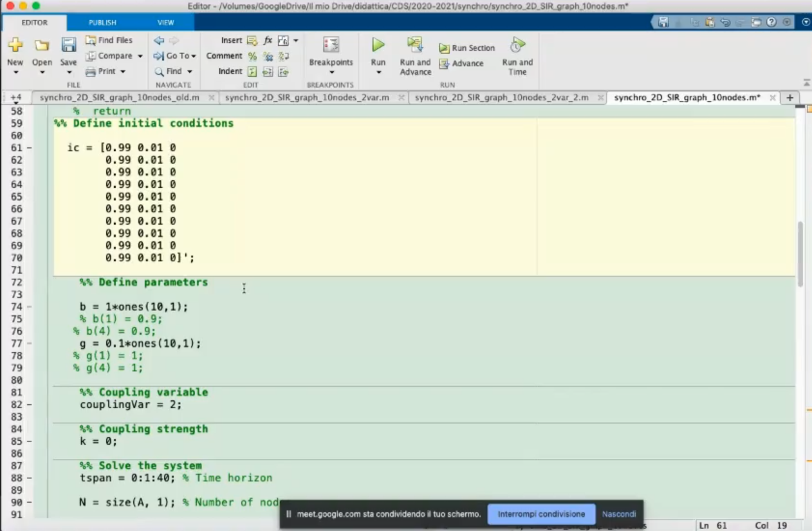This screenshot has height=531, width=812.
Task: Click the editor vertical scrollbar
Action: (x=800, y=254)
